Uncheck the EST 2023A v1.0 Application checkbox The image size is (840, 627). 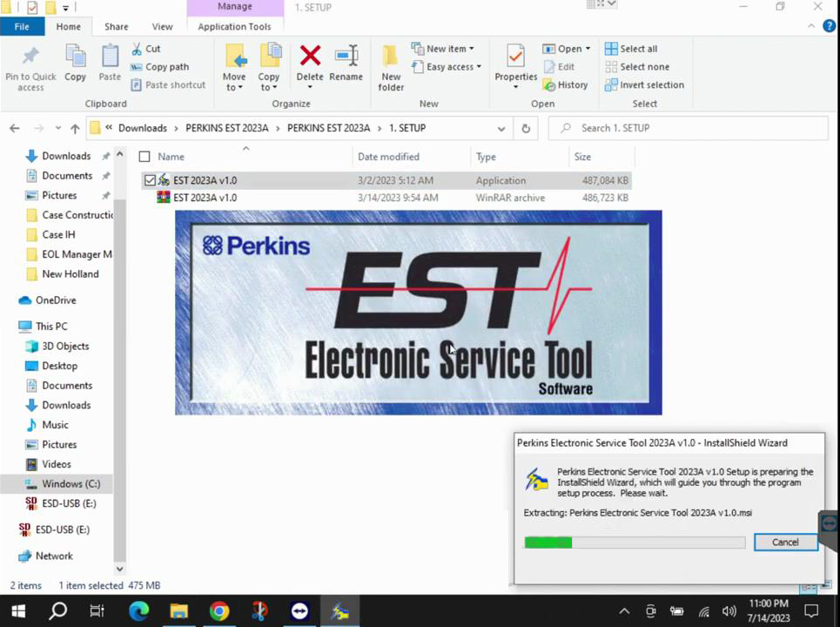click(x=150, y=180)
